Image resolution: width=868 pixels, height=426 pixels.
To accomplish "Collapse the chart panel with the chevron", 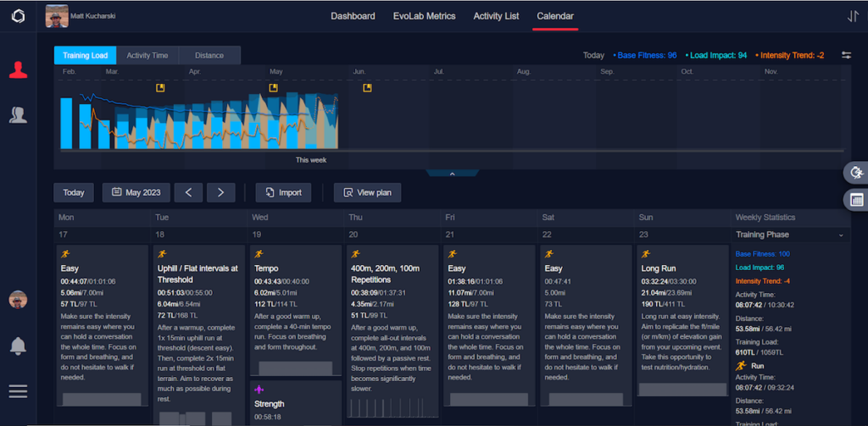I will (452, 174).
